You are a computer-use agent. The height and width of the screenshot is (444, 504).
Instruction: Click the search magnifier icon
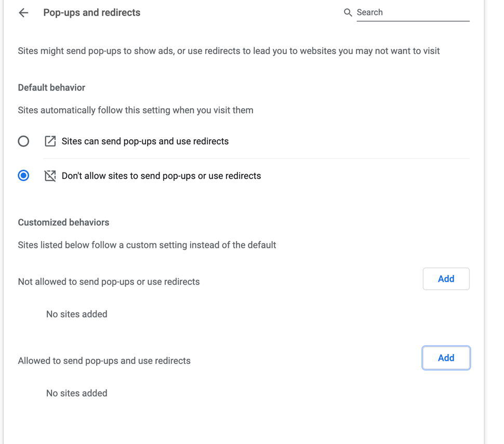coord(348,12)
